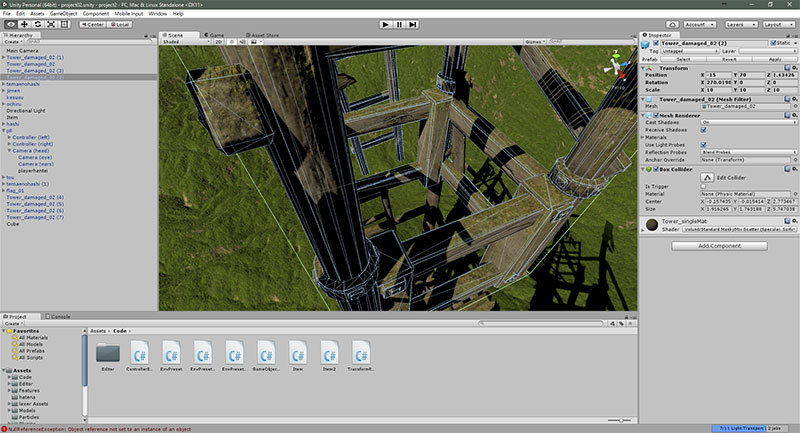Select the Hand (view) tool
800x433 pixels.
(x=11, y=24)
